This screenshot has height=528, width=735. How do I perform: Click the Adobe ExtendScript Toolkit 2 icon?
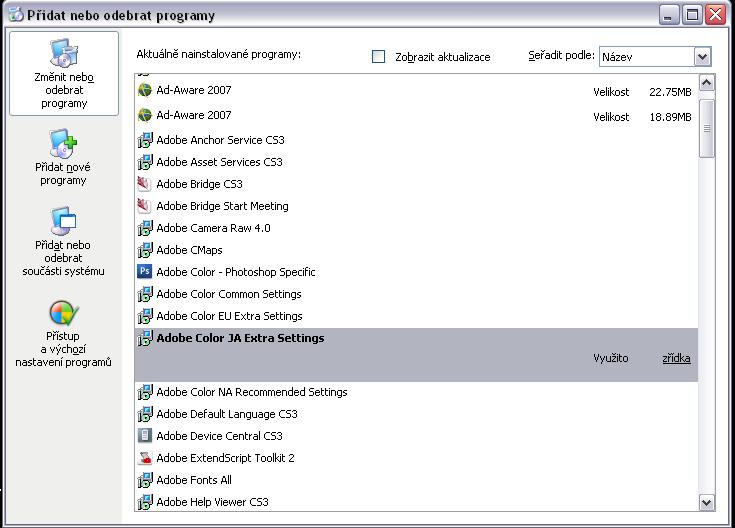[144, 458]
